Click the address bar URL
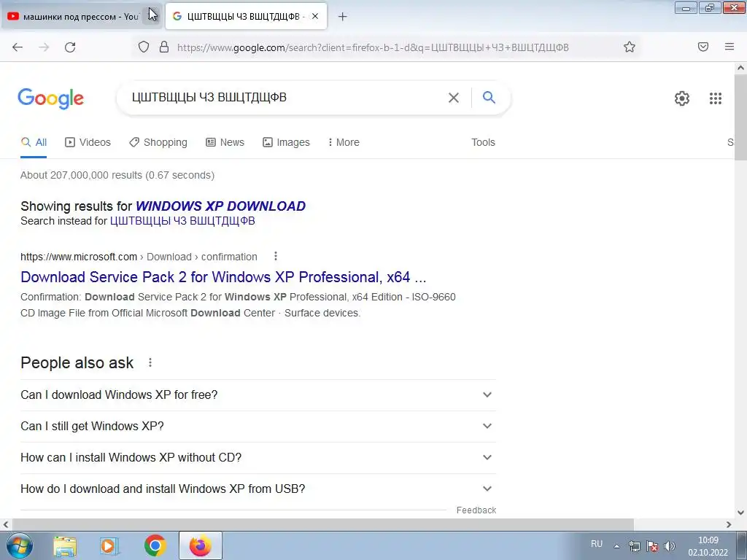Image resolution: width=747 pixels, height=560 pixels. (x=373, y=47)
